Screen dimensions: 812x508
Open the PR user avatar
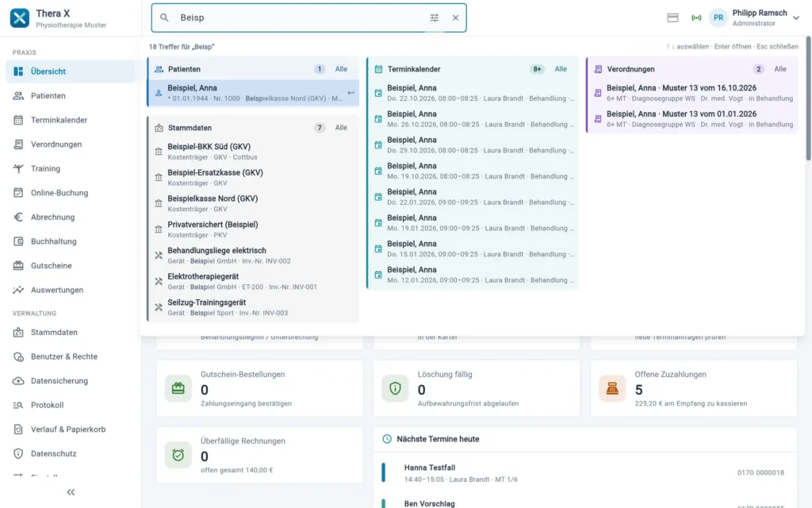pyautogui.click(x=718, y=17)
